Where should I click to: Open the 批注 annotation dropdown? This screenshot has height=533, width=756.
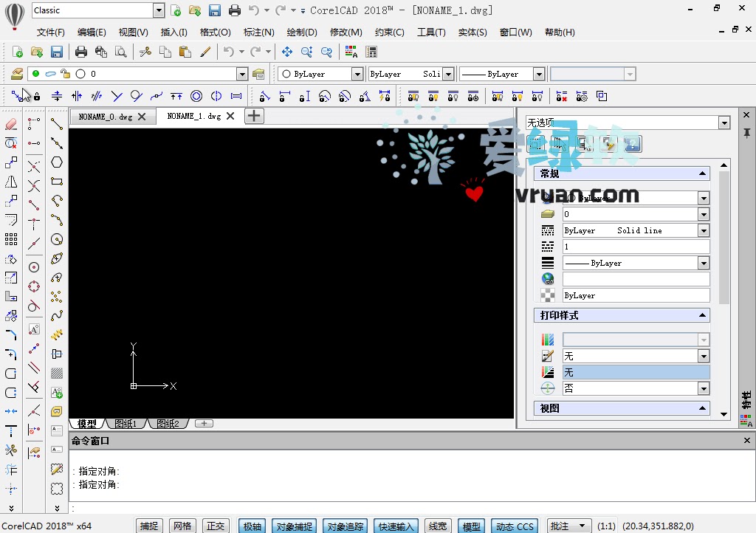(x=569, y=526)
